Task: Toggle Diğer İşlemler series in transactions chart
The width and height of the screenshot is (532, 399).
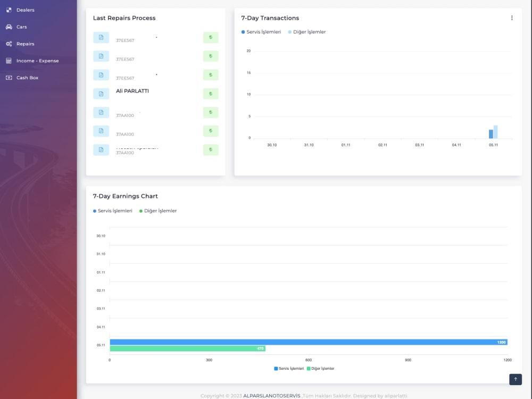Action: click(307, 32)
